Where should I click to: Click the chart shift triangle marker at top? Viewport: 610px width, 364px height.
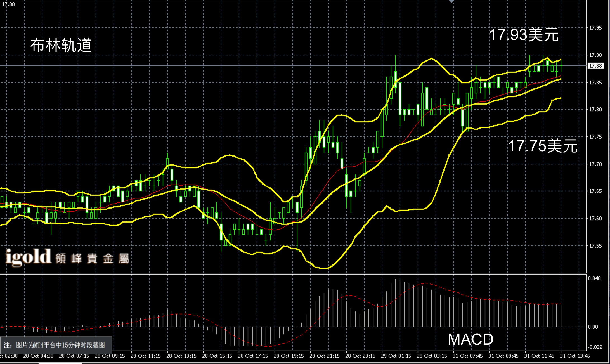point(451,1)
